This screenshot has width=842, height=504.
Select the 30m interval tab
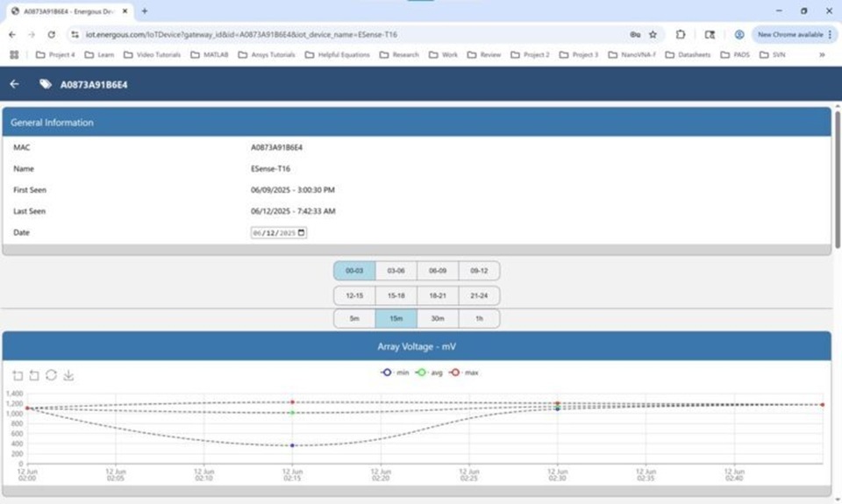tap(438, 318)
